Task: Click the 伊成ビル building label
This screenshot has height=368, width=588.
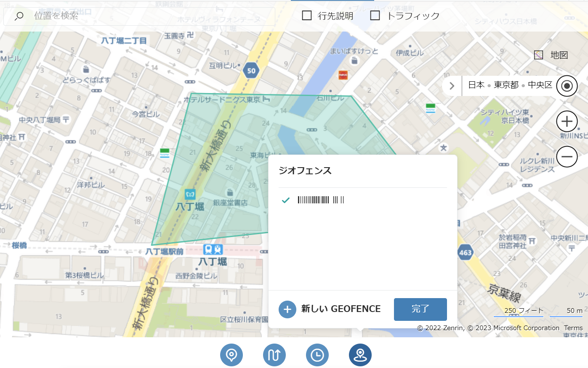Action: [410, 53]
